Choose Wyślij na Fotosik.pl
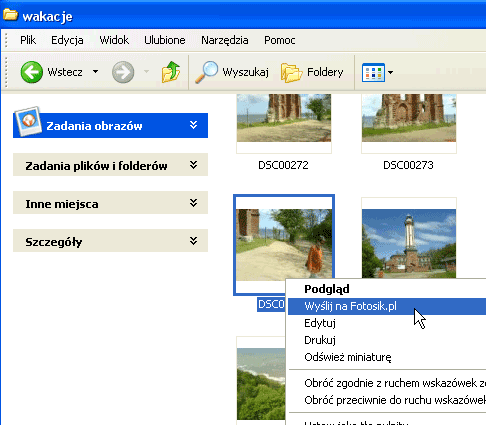486x425 pixels. pyautogui.click(x=387, y=306)
